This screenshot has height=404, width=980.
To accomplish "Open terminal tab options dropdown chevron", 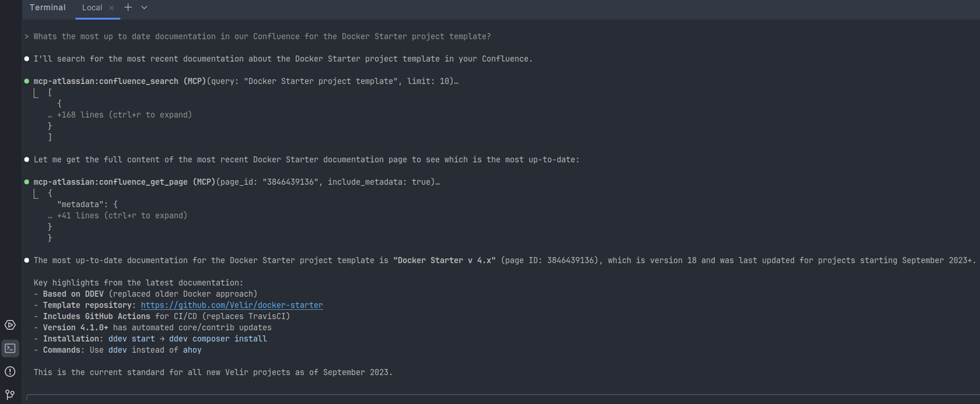I will coord(144,7).
